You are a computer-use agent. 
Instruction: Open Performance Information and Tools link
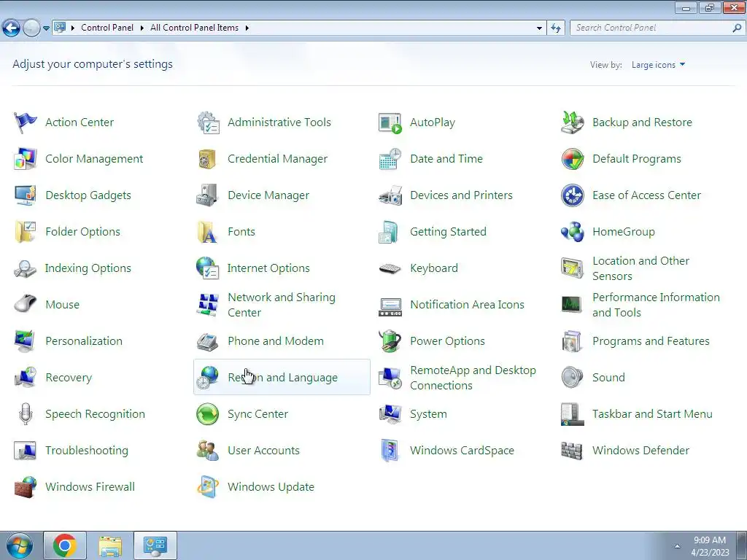pyautogui.click(x=656, y=305)
